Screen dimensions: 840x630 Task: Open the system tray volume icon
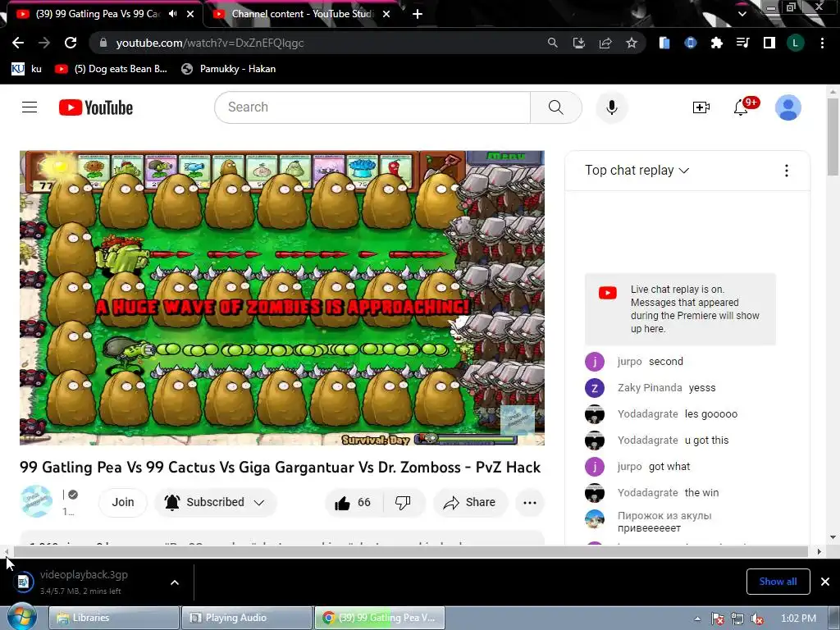tap(757, 619)
